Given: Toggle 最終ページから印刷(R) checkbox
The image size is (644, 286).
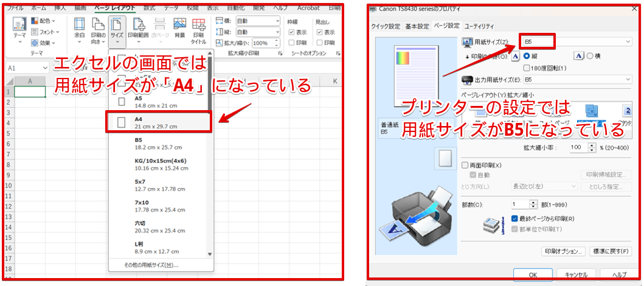Looking at the screenshot, I should 514,218.
